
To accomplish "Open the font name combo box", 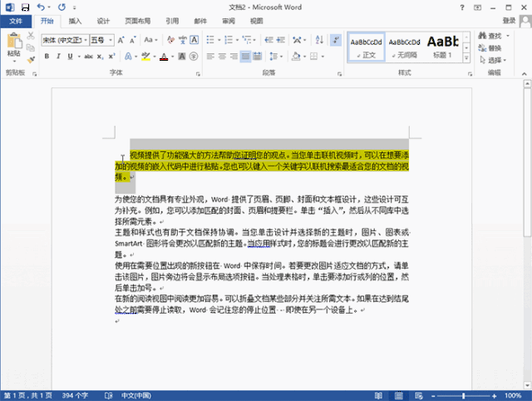I will pos(65,40).
